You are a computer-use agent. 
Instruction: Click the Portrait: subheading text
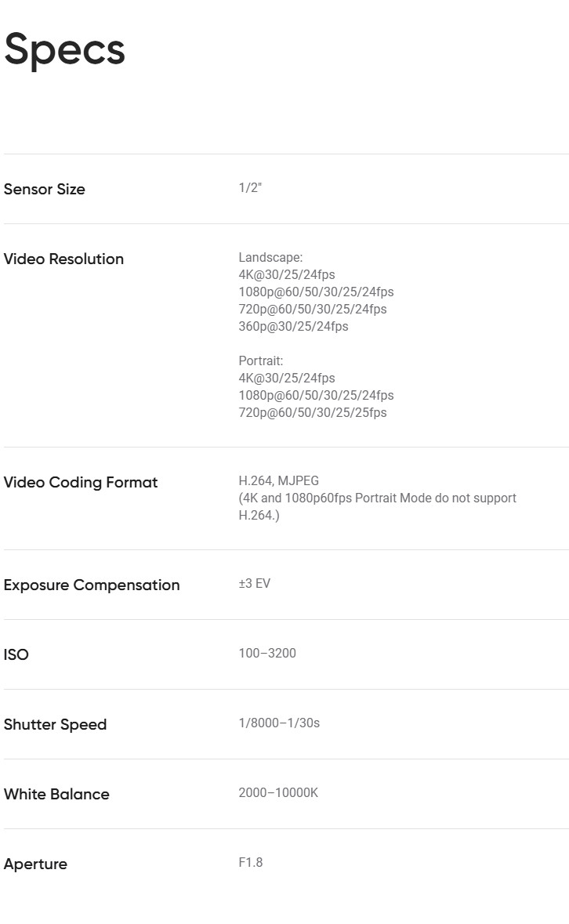click(x=261, y=361)
